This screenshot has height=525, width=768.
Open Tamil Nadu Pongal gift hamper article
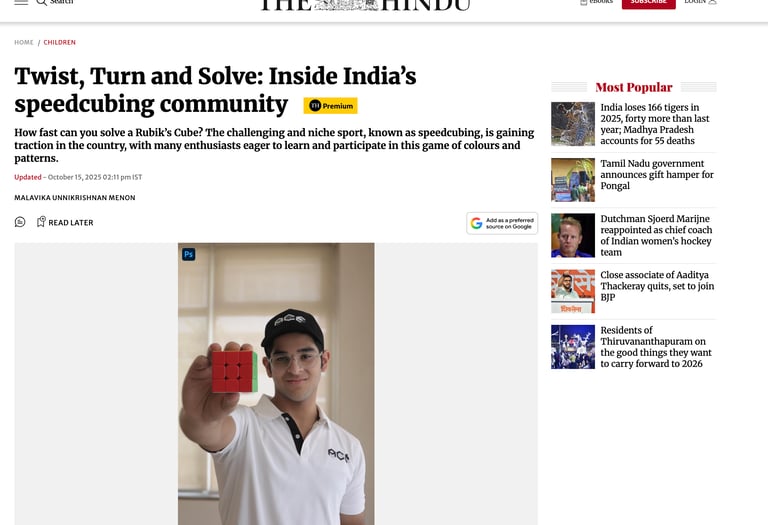click(657, 174)
